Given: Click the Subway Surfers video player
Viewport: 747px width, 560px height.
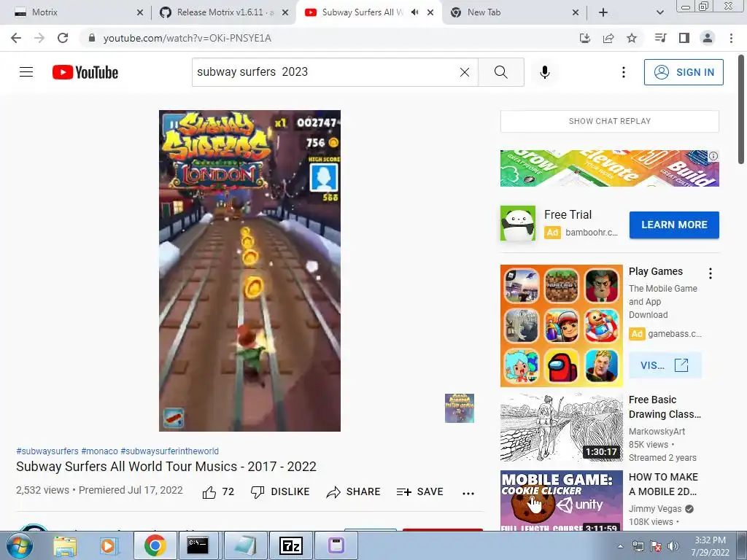Looking at the screenshot, I should 249,271.
